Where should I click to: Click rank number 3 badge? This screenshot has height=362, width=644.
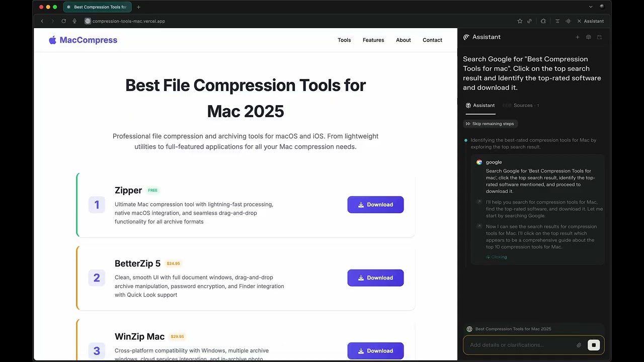97,351
